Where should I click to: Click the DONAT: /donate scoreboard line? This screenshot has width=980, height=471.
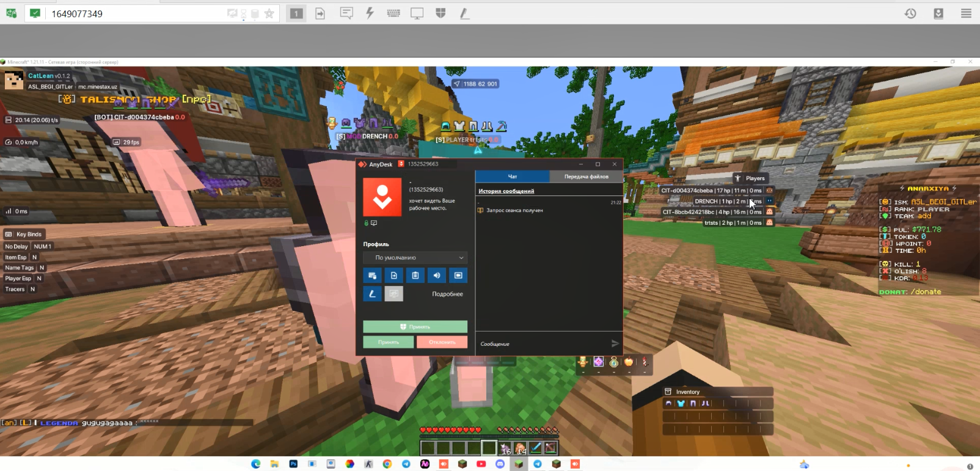click(x=910, y=292)
